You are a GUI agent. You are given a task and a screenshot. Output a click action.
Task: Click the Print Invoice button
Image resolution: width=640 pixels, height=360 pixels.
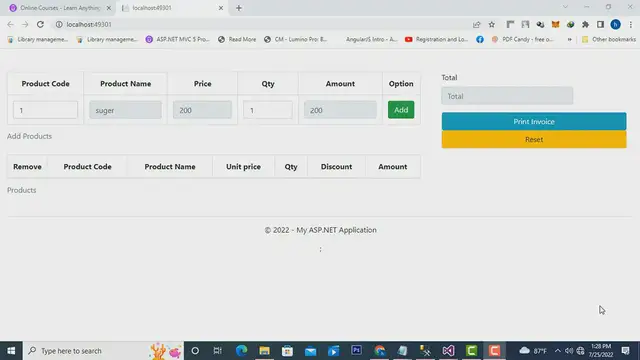pos(534,121)
